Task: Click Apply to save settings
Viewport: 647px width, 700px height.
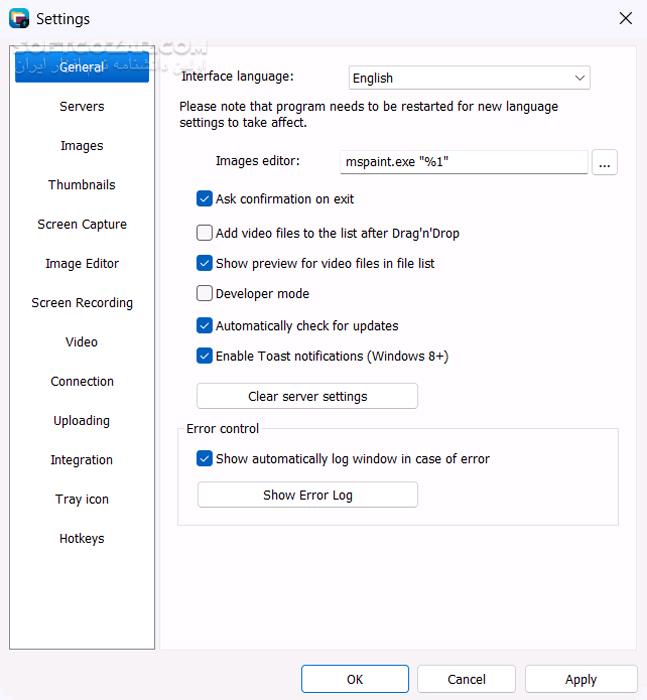Action: (581, 679)
